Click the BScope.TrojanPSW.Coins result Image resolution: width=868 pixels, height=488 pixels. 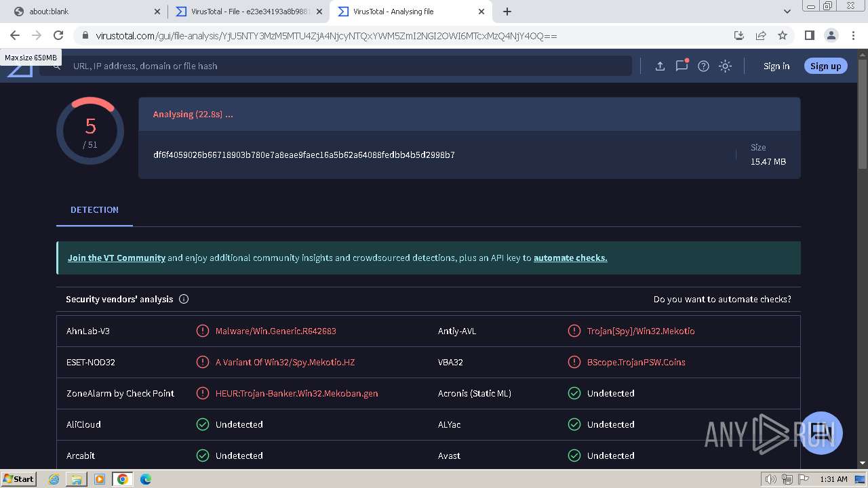(636, 362)
